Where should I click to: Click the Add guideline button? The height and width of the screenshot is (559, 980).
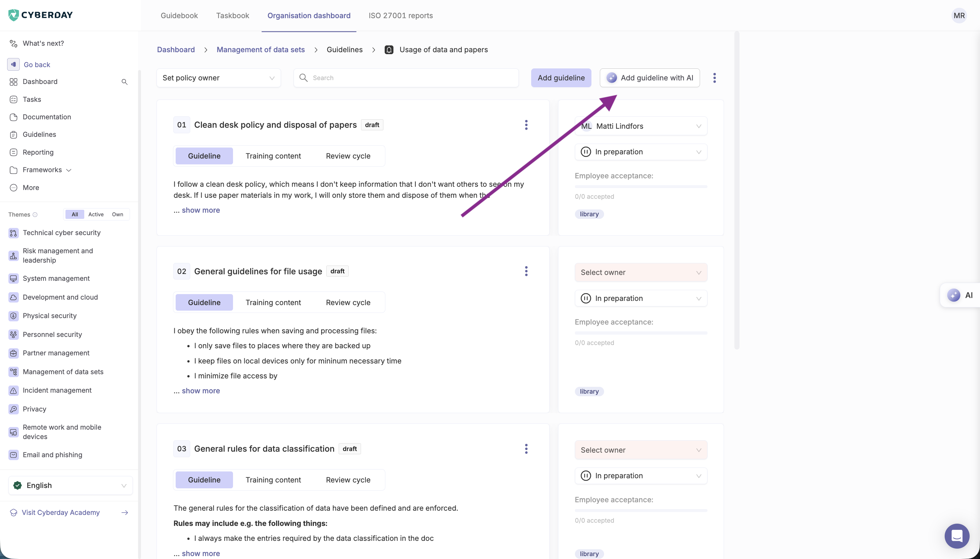click(x=561, y=78)
